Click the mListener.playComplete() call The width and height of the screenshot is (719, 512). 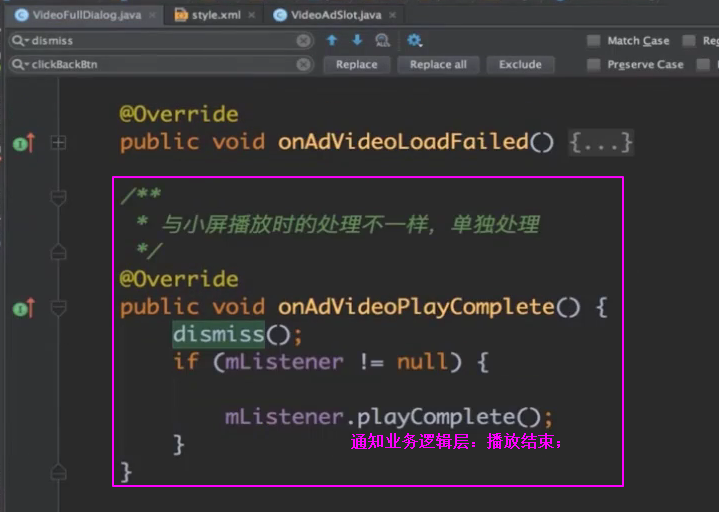pos(389,417)
